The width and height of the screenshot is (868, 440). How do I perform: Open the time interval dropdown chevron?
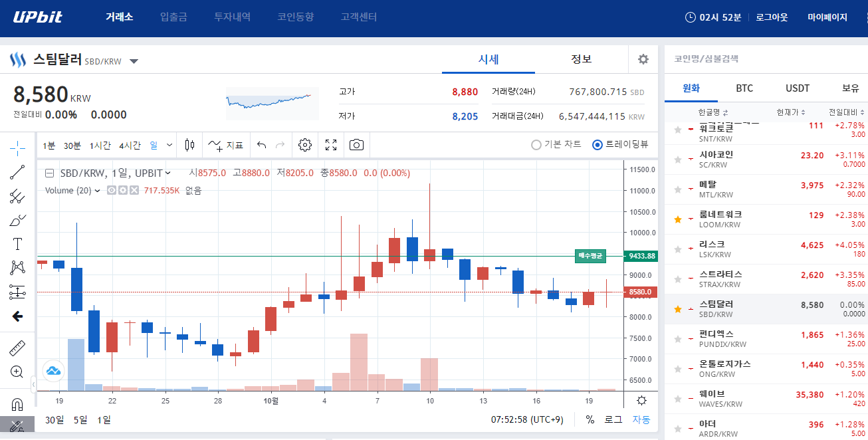coord(169,145)
